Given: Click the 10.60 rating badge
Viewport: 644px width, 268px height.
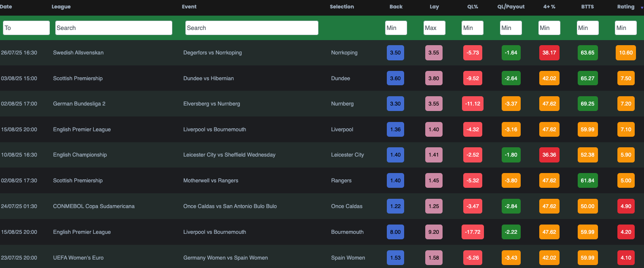Looking at the screenshot, I should (626, 53).
